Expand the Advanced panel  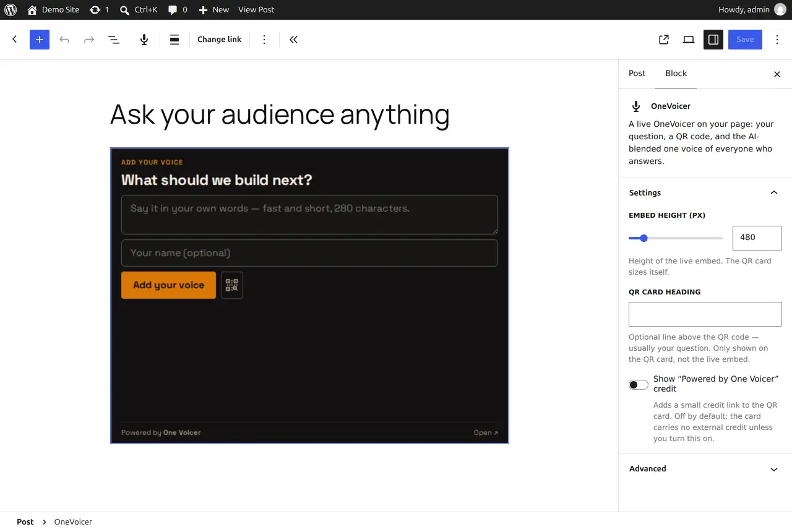click(x=705, y=469)
